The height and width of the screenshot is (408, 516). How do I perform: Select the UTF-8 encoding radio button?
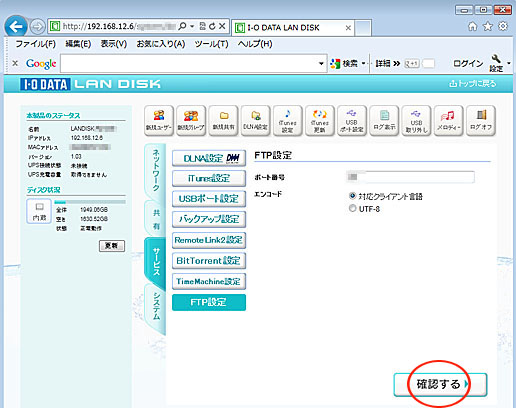pos(352,208)
